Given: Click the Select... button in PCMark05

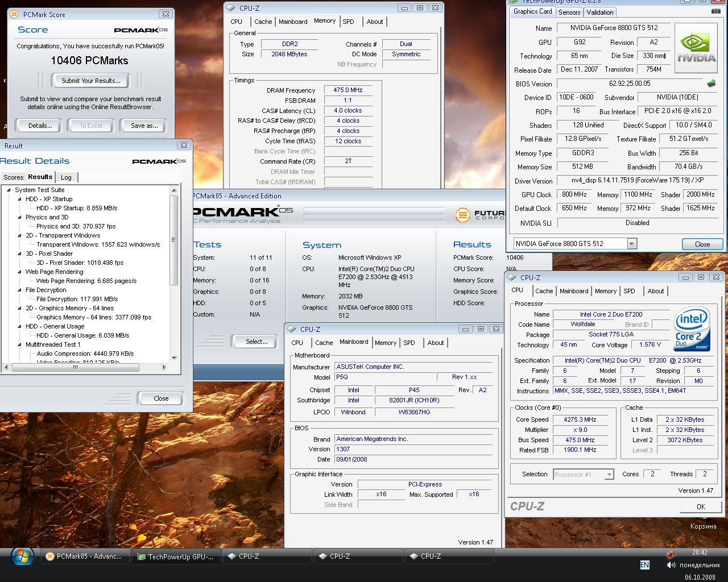Looking at the screenshot, I should pos(257,342).
